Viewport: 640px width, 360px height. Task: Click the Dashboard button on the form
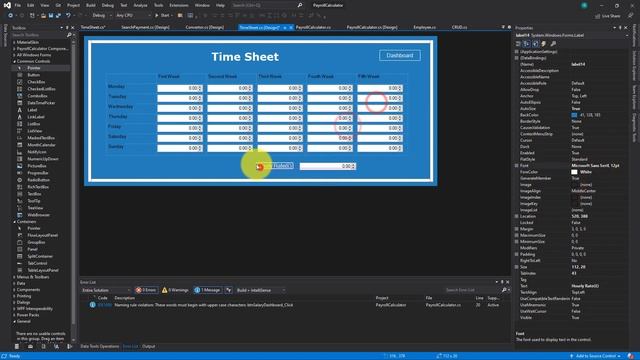point(400,56)
